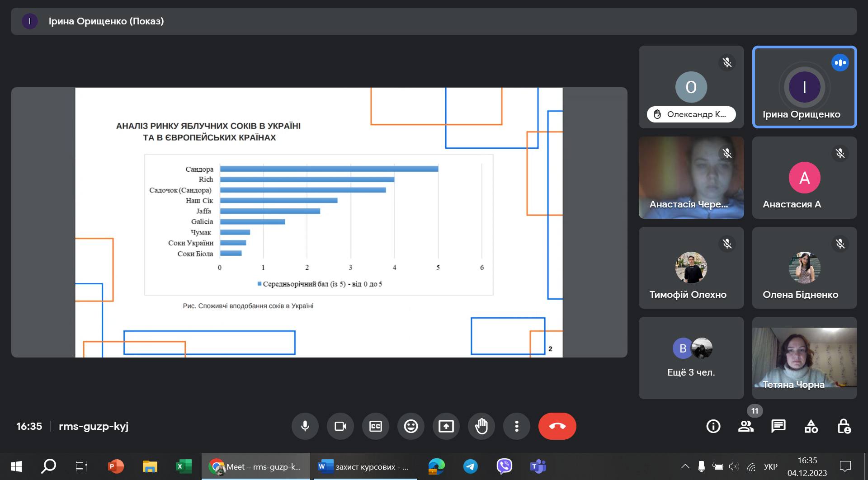Open volume control in system tray

click(734, 466)
